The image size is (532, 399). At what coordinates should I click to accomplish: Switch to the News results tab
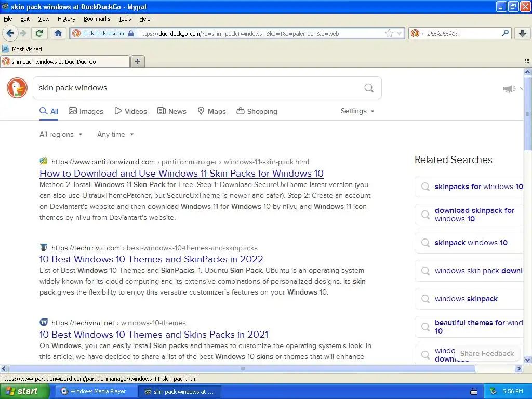click(172, 111)
